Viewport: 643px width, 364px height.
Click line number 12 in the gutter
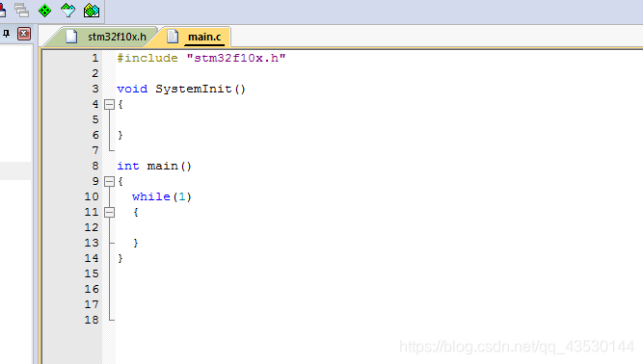(x=92, y=227)
